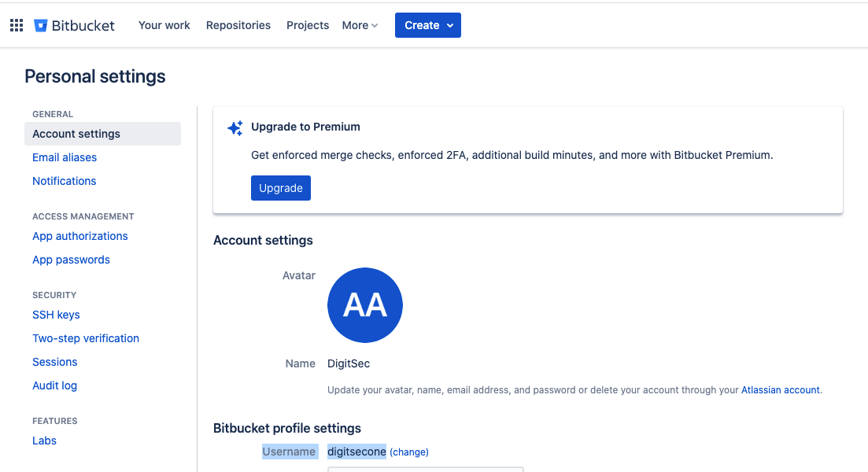Click the Upgrade to Premium sparkle icon
The height and width of the screenshot is (472, 868).
(235, 127)
